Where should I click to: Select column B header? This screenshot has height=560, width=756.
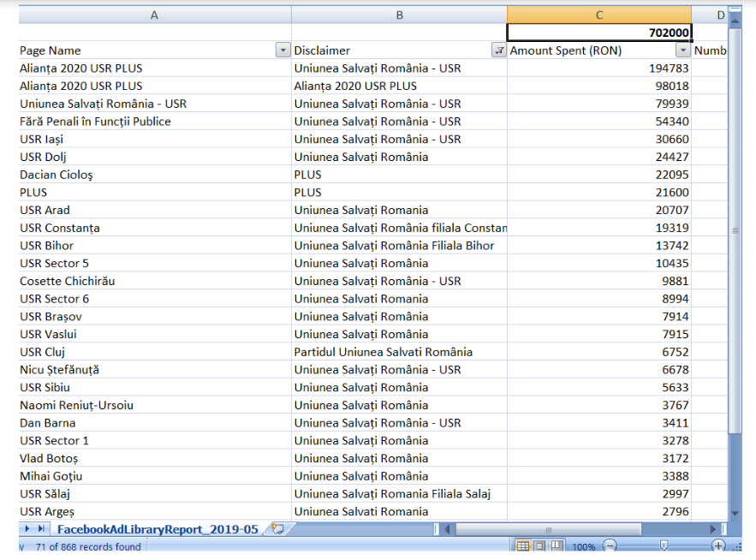coord(399,15)
